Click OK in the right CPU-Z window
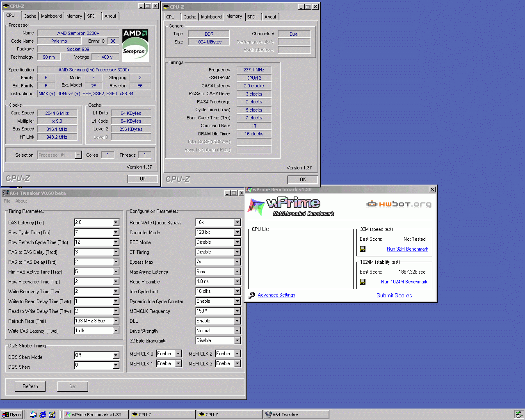Image resolution: width=525 pixels, height=420 pixels. click(x=303, y=180)
